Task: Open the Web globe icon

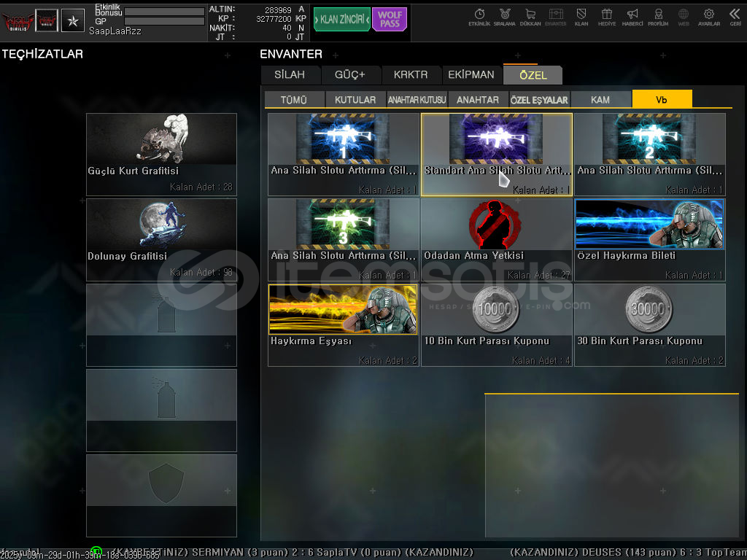Action: pos(684,17)
